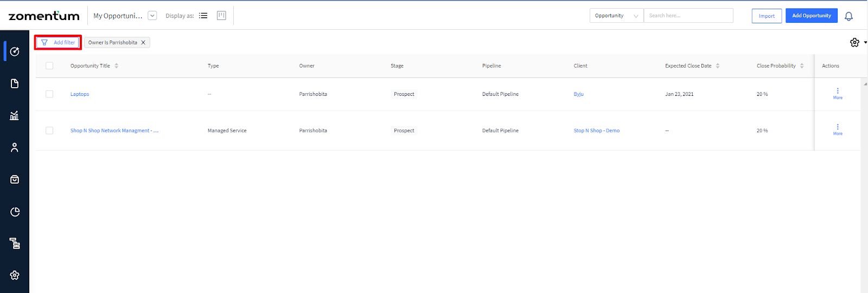This screenshot has width=868, height=293.
Task: Open the Clients person icon in sidebar
Action: click(x=15, y=147)
